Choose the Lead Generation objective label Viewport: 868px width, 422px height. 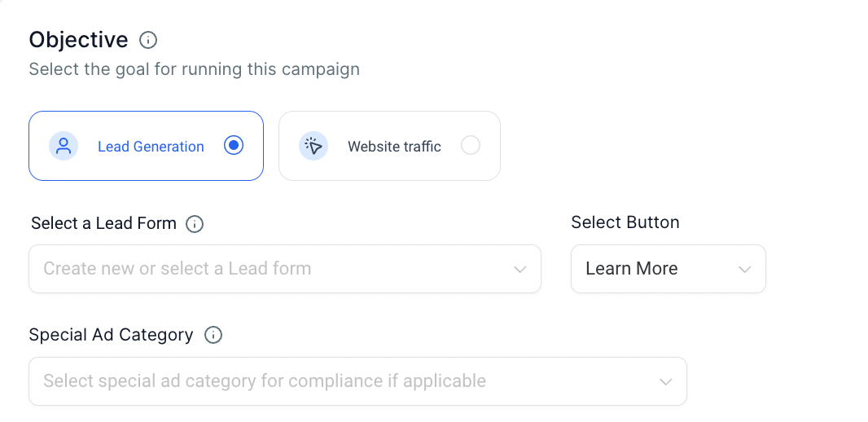tap(151, 147)
